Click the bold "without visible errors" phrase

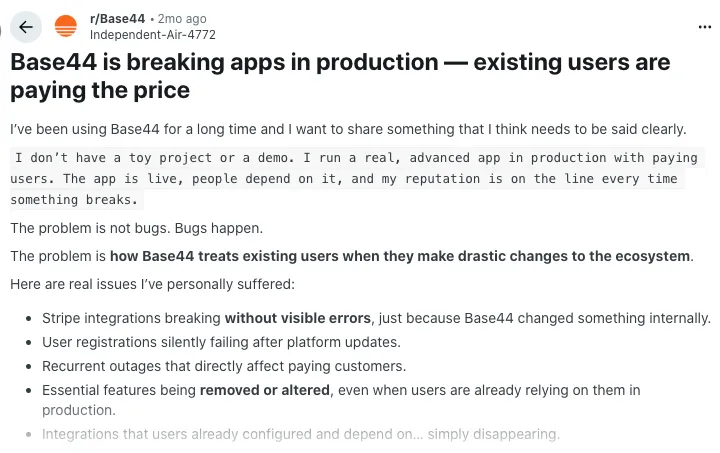(x=298, y=318)
